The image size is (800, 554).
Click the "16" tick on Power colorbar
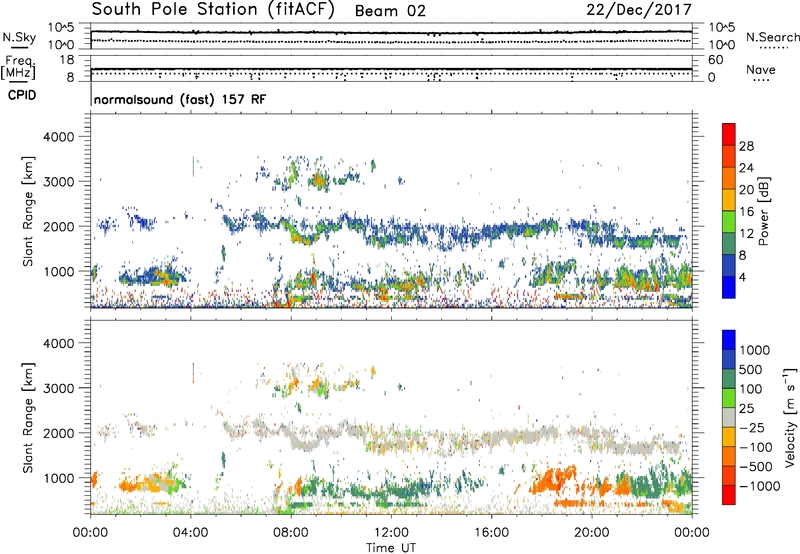pos(746,212)
